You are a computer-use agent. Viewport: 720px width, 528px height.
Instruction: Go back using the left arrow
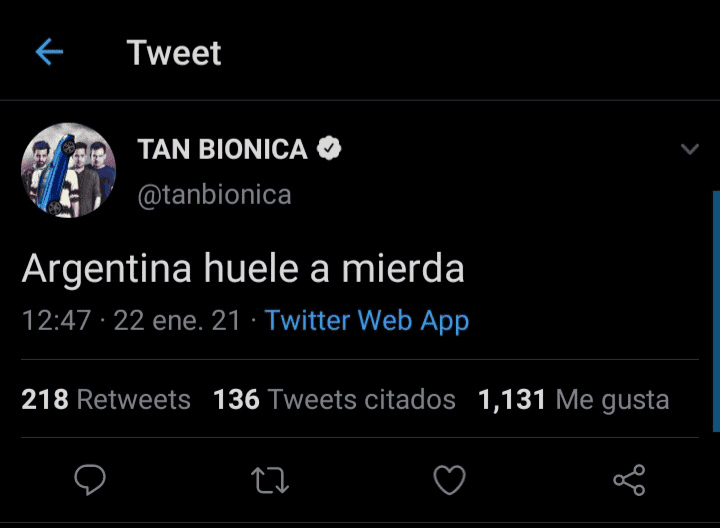[49, 53]
